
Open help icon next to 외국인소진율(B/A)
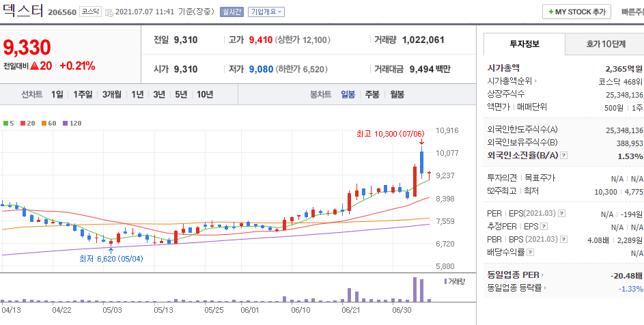[564, 156]
